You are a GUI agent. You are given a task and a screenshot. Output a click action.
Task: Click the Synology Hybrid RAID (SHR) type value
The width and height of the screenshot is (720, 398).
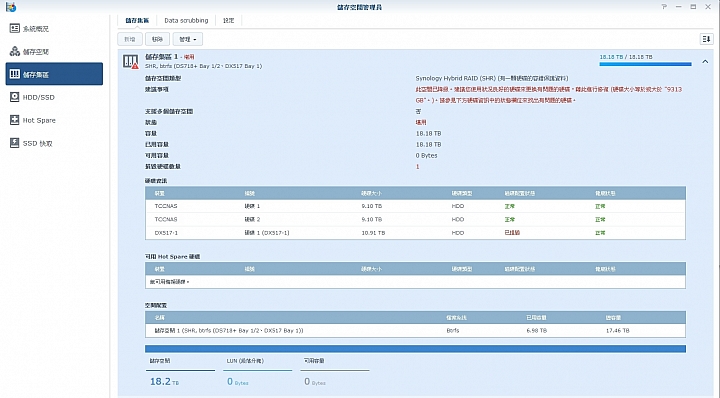click(x=492, y=78)
